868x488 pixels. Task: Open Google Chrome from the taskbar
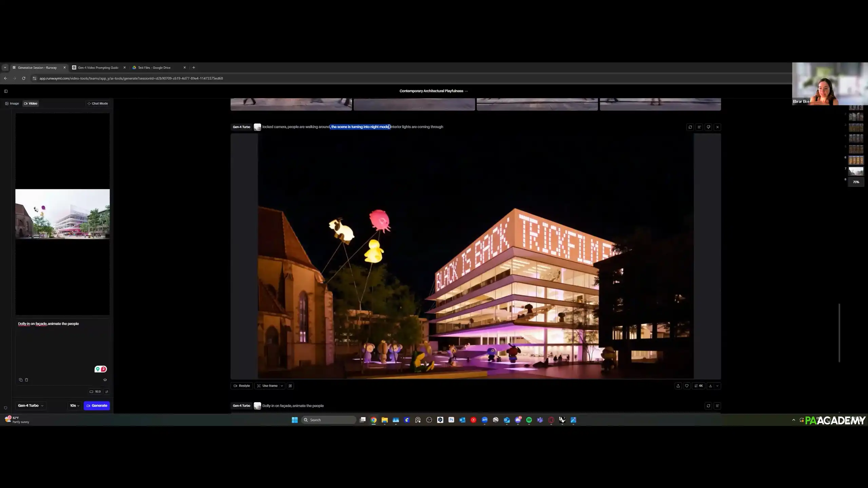point(373,420)
